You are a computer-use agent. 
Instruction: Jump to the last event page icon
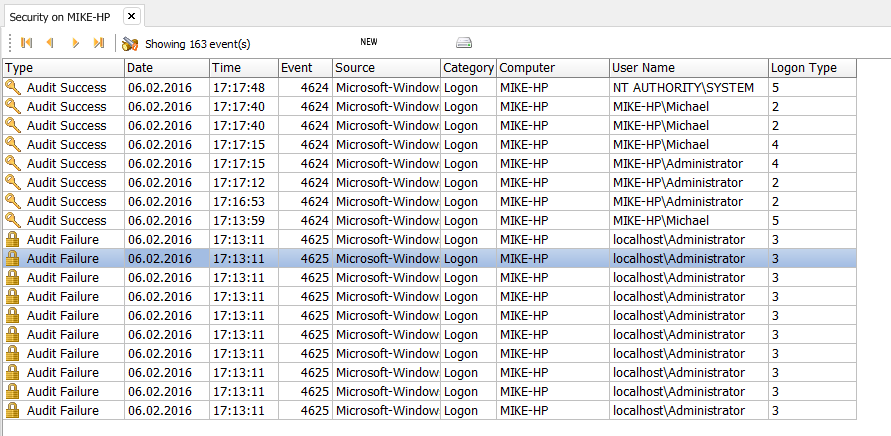(99, 43)
